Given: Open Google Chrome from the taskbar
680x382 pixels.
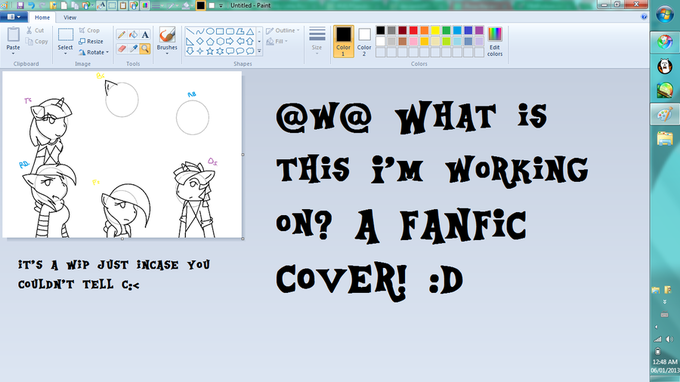Looking at the screenshot, I should (x=664, y=42).
